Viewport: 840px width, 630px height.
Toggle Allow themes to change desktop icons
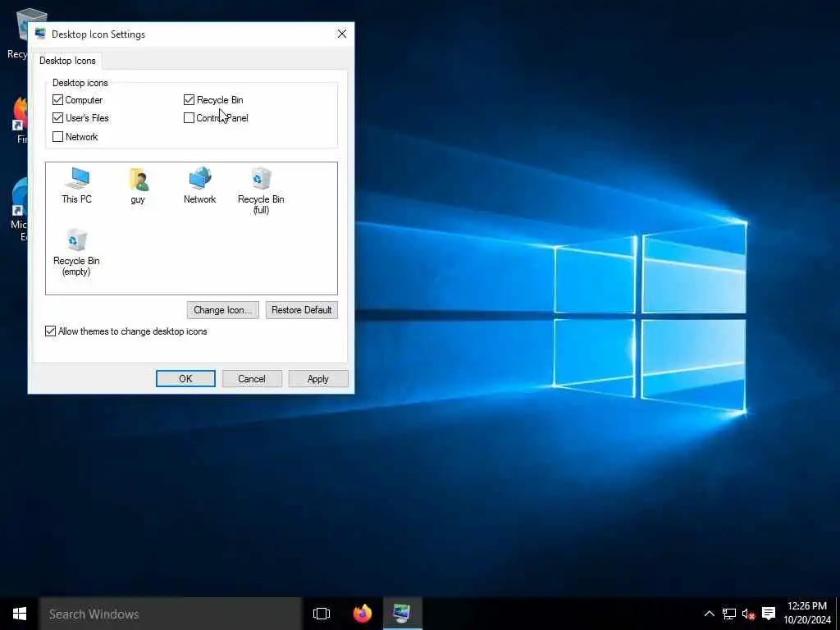coord(50,331)
